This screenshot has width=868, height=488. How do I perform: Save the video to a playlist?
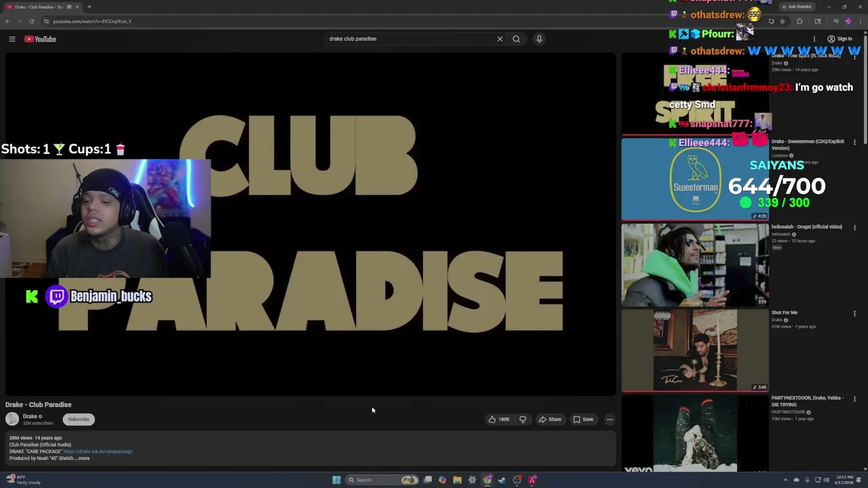coord(583,420)
